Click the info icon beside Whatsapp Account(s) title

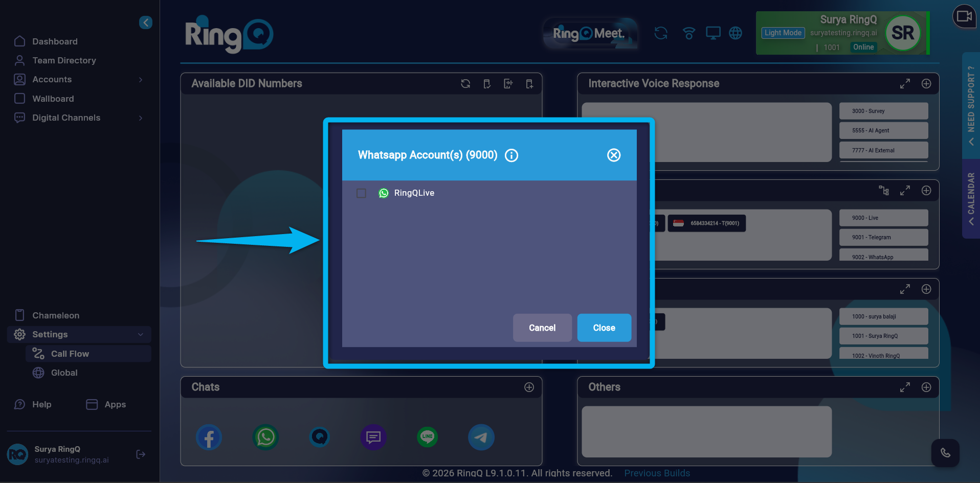tap(511, 155)
